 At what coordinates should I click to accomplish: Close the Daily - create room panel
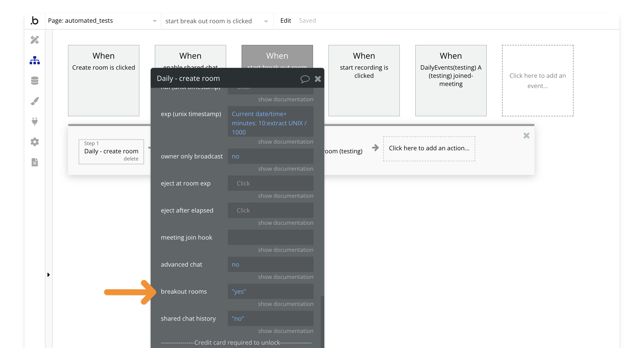coord(318,79)
